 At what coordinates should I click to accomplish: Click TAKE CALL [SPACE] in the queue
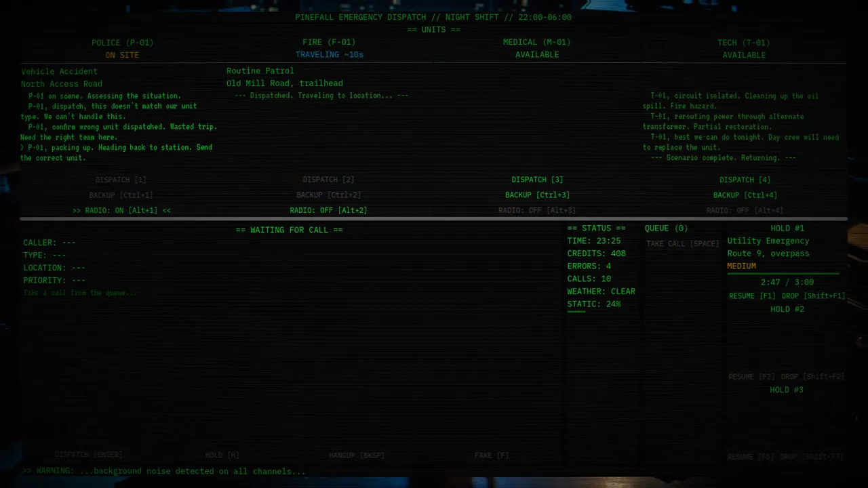click(682, 243)
